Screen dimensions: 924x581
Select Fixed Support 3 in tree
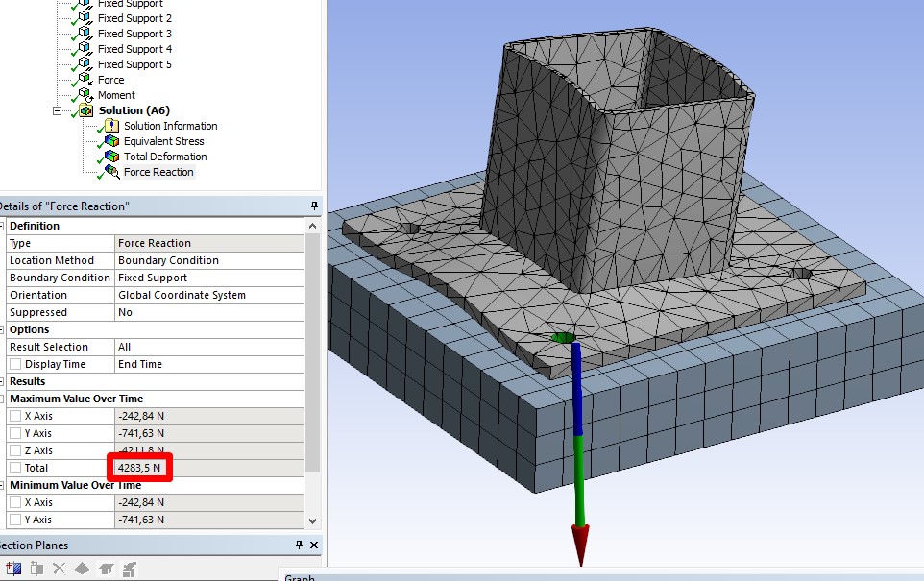[134, 34]
